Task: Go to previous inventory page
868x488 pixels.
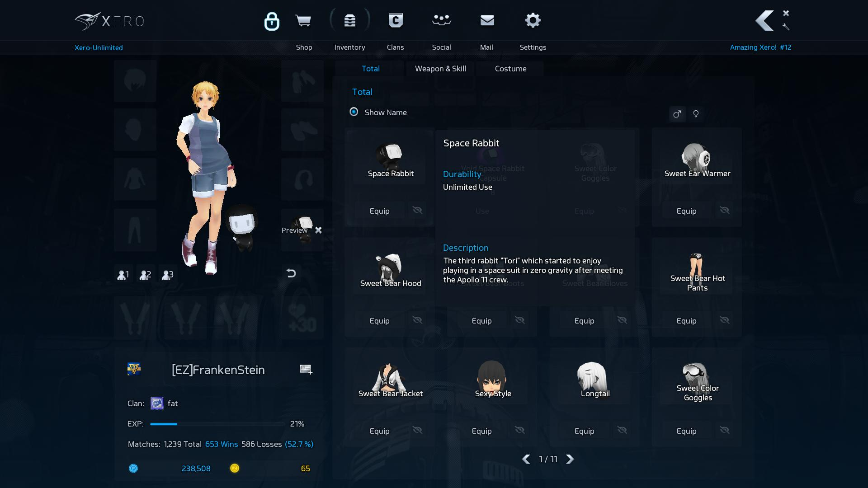Action: click(526, 459)
